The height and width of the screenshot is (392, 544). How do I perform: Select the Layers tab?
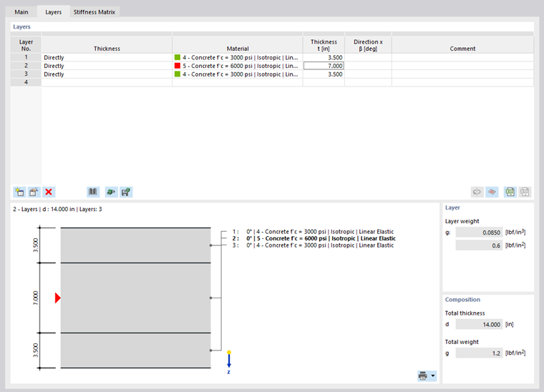pyautogui.click(x=54, y=11)
